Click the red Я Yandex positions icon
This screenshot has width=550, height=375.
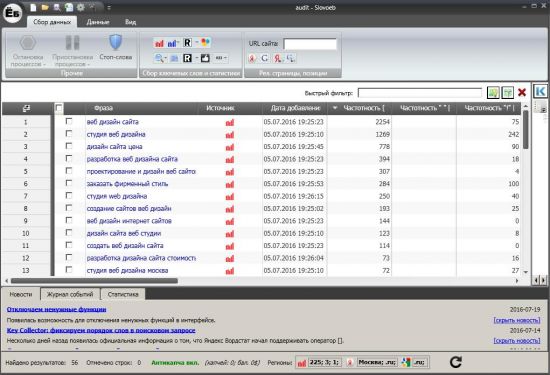click(277, 58)
